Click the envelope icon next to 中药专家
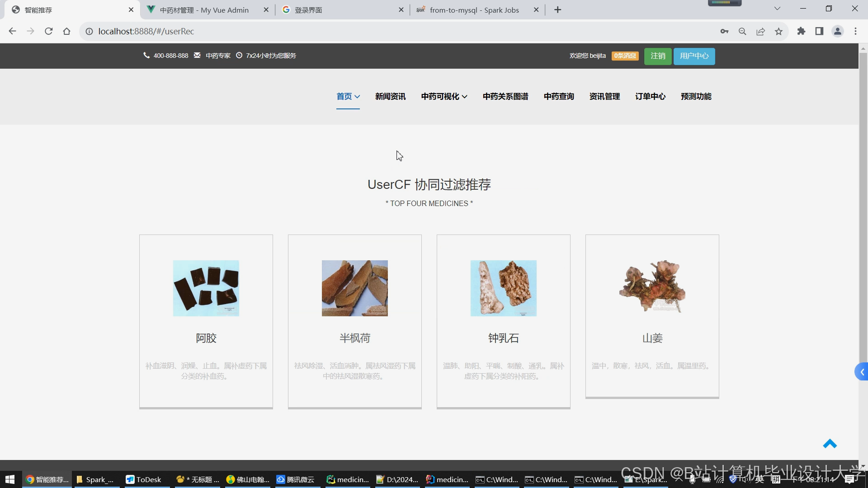 click(x=197, y=55)
